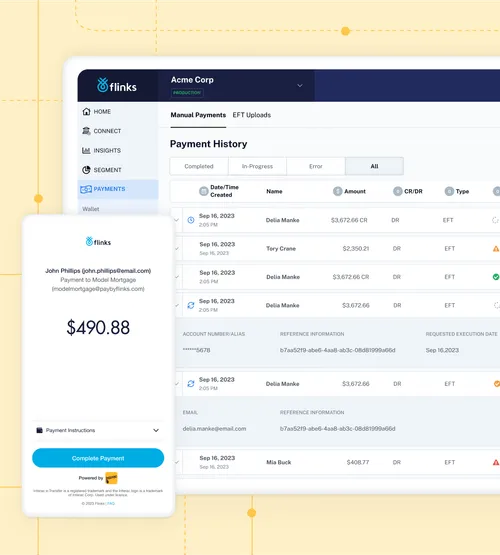The height and width of the screenshot is (555, 500).
Task: Click warning status icon on Tory Crane row
Action: [x=496, y=249]
